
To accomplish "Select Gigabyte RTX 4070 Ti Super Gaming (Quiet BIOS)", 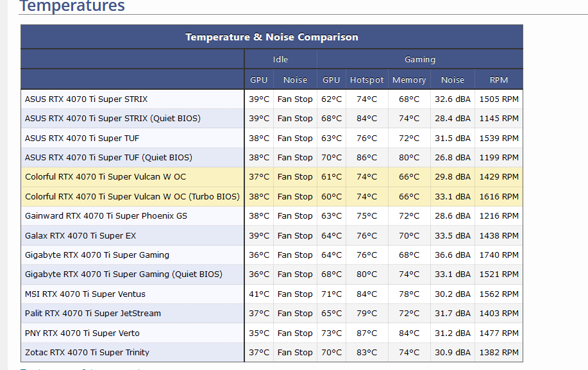I will 123,274.
